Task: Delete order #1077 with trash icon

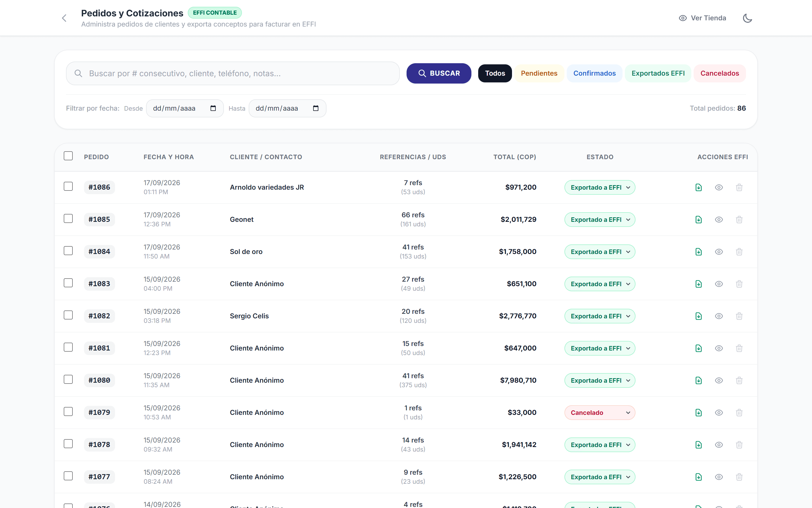Action: tap(739, 477)
